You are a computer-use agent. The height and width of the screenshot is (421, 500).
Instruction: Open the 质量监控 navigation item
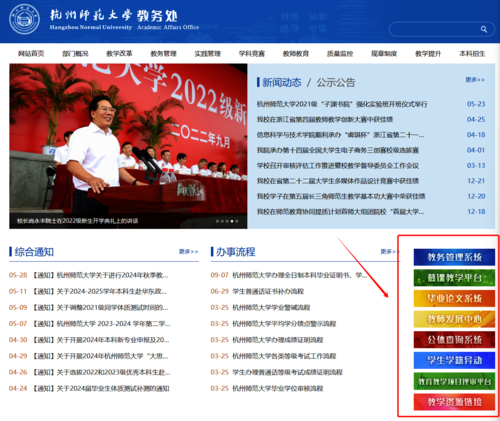click(x=340, y=53)
